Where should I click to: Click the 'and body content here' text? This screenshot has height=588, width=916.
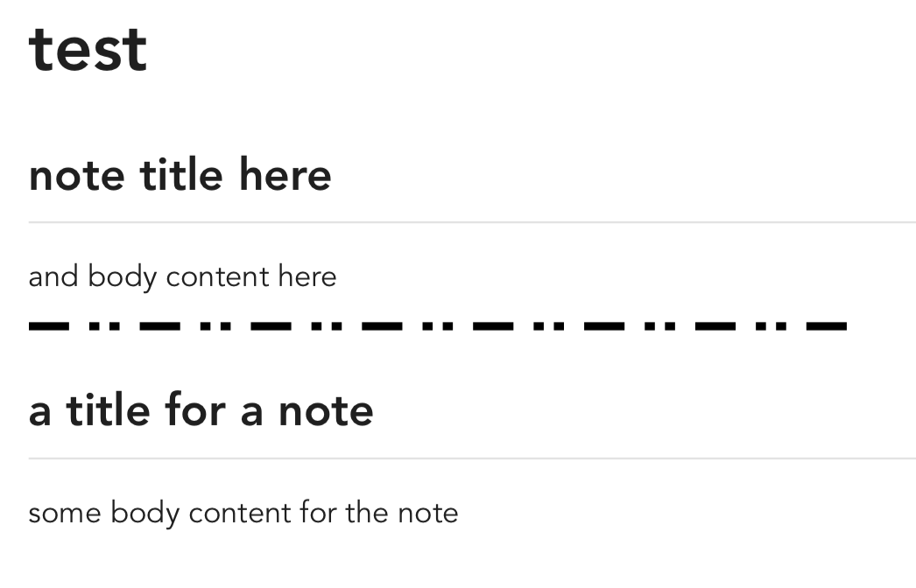click(x=182, y=276)
